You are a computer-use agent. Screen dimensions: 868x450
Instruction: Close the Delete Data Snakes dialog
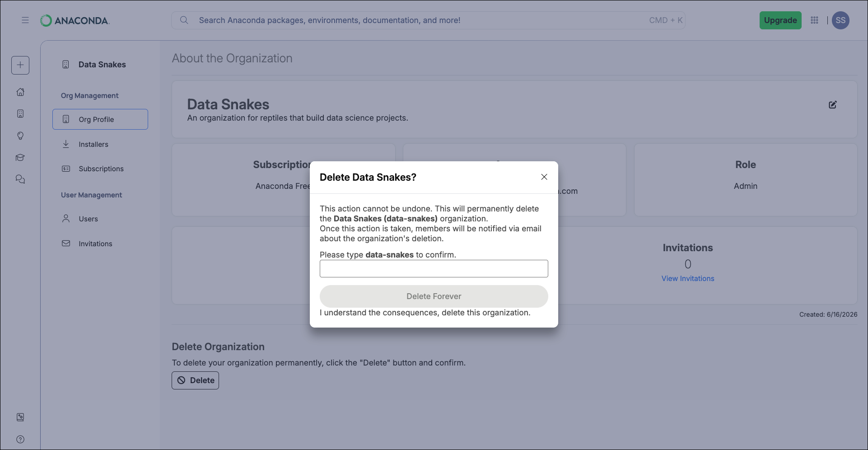[544, 177]
